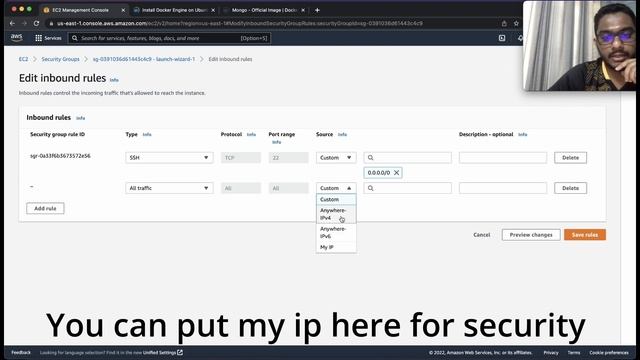Click the search icon in All traffic source field
Viewport: 640px width, 360px height.
pyautogui.click(x=371, y=188)
